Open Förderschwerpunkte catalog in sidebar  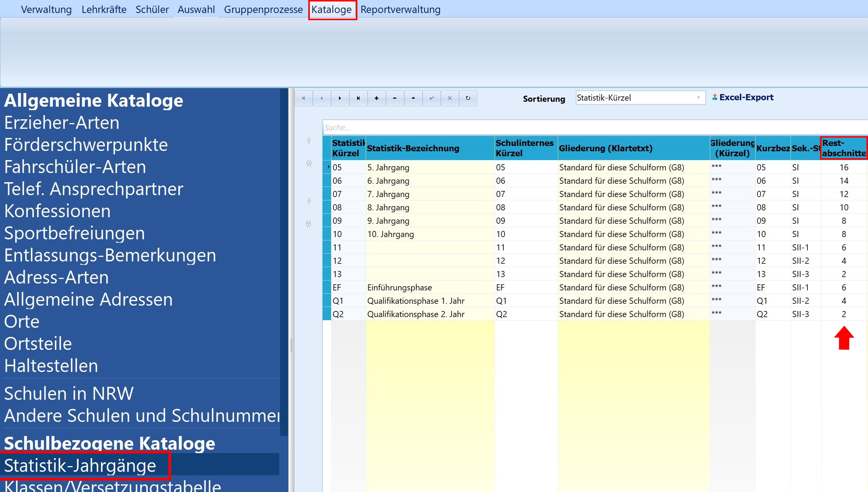pos(86,145)
